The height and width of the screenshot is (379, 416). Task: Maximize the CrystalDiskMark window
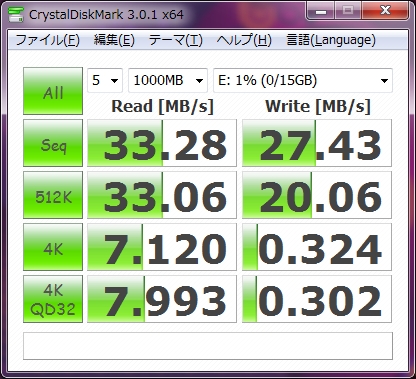click(x=348, y=11)
